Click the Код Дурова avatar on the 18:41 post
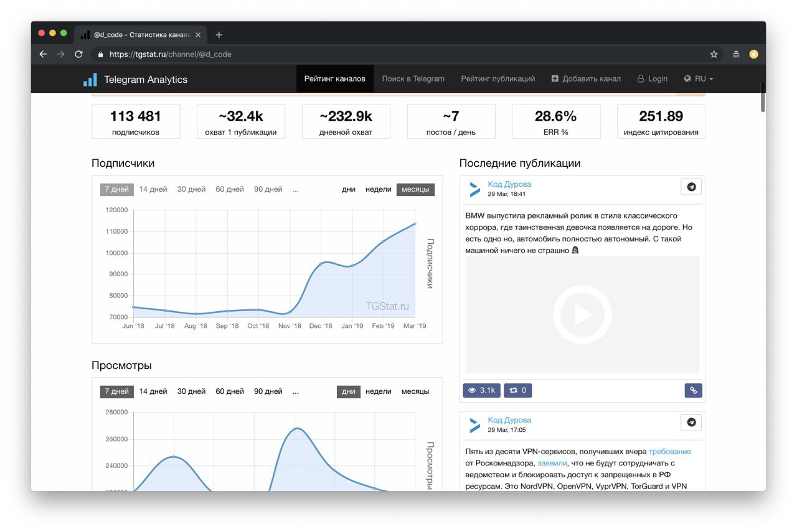 coord(474,189)
